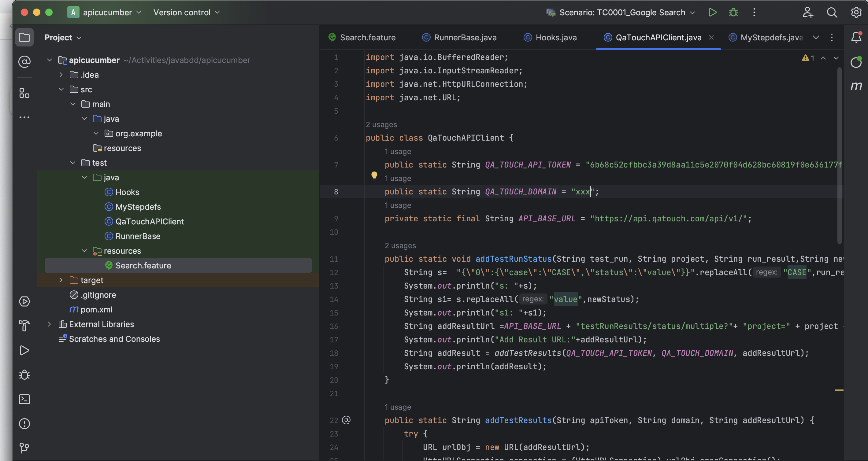Viewport: 868px width, 461px height.
Task: Open the Terminal tool window
Action: coord(24,399)
